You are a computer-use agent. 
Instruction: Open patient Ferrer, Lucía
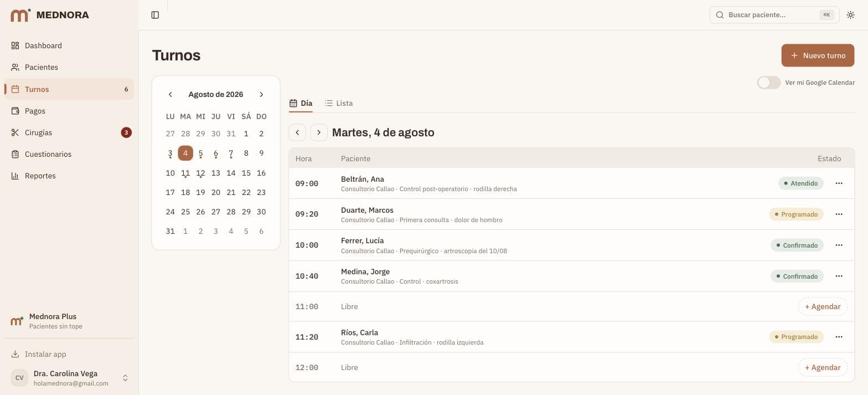click(362, 240)
